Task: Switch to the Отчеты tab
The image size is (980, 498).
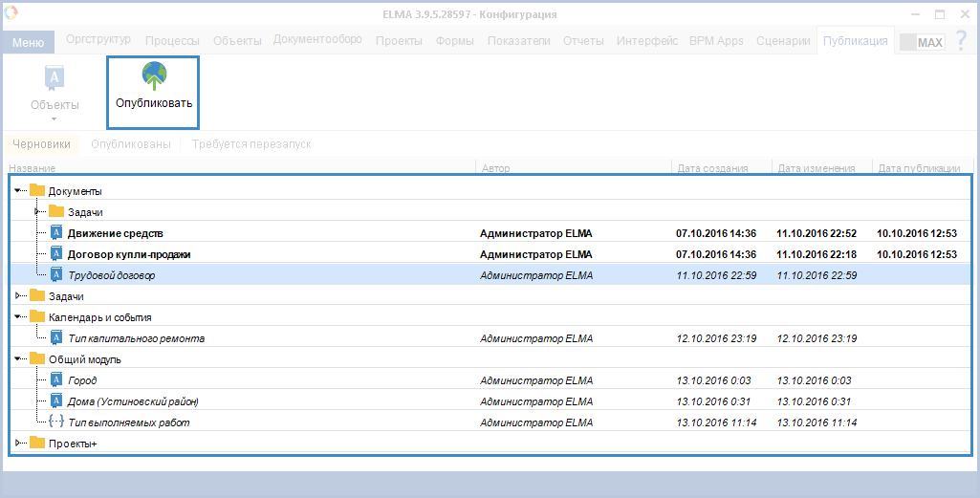Action: (x=583, y=41)
